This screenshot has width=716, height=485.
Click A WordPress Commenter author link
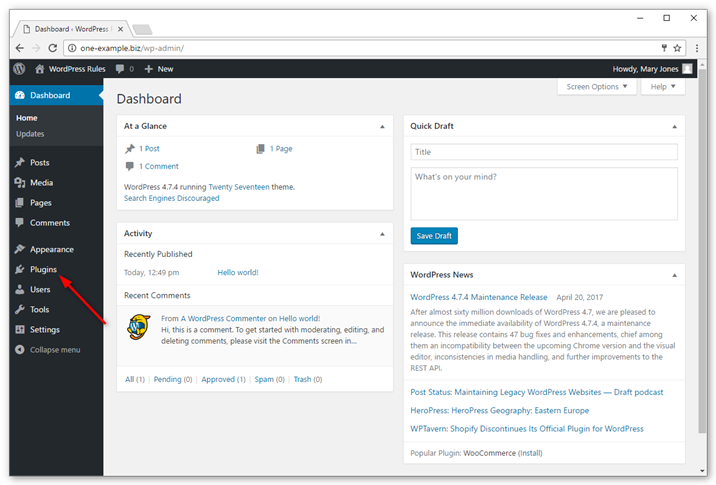[x=223, y=318]
